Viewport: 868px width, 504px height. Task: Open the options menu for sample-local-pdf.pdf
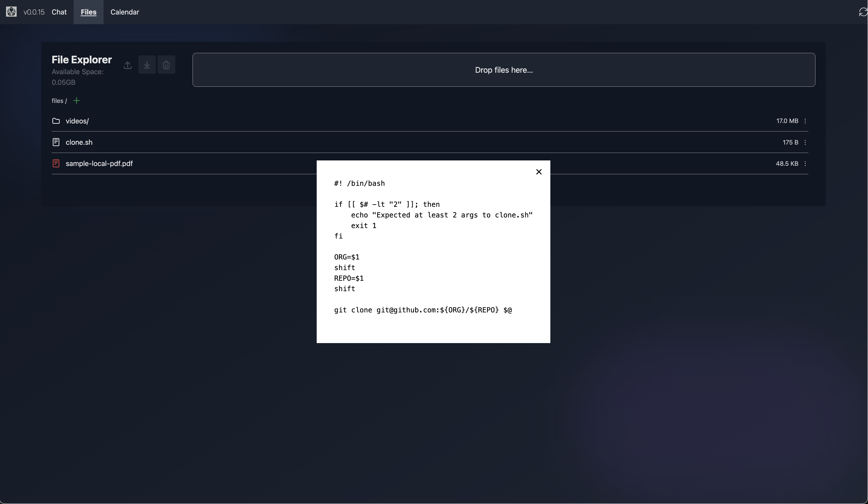tap(805, 163)
